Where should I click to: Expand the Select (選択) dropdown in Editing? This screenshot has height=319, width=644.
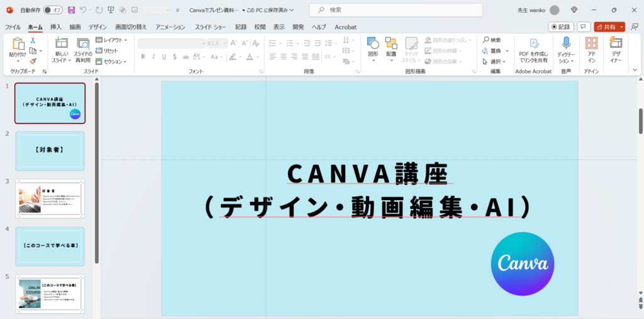point(494,62)
